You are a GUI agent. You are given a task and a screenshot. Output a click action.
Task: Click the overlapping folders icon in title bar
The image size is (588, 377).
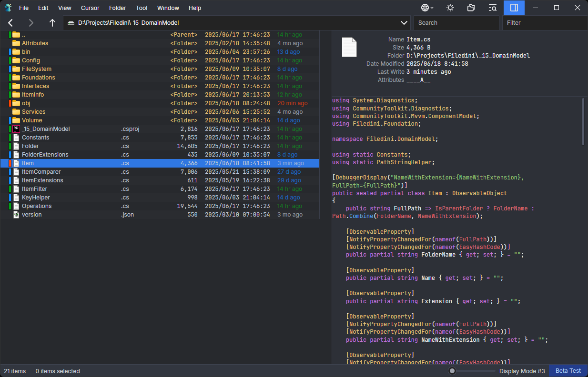pos(471,8)
